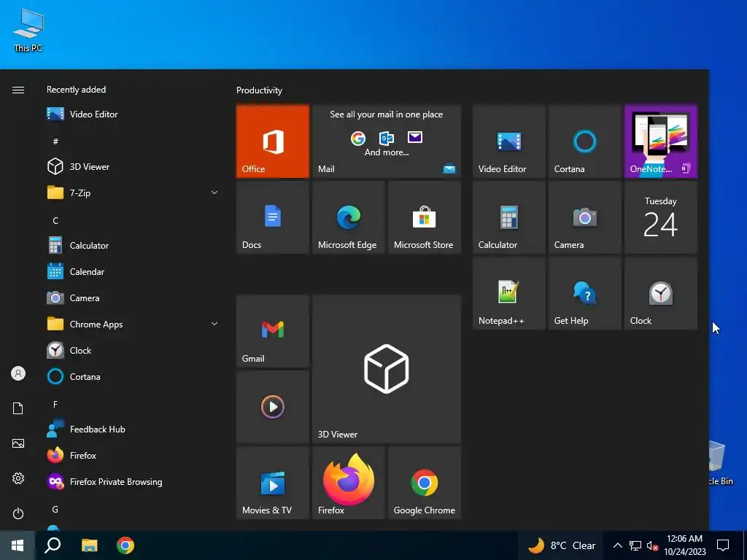
Task: Show hidden system tray icons
Action: (617, 545)
